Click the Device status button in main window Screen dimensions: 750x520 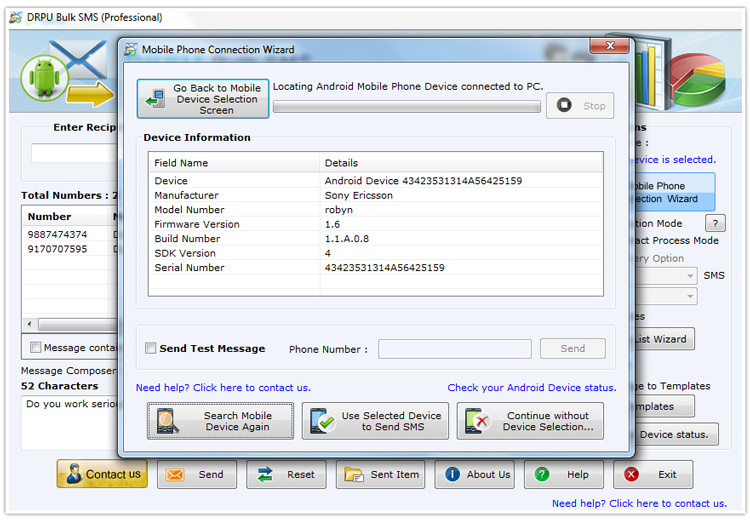pos(677,434)
